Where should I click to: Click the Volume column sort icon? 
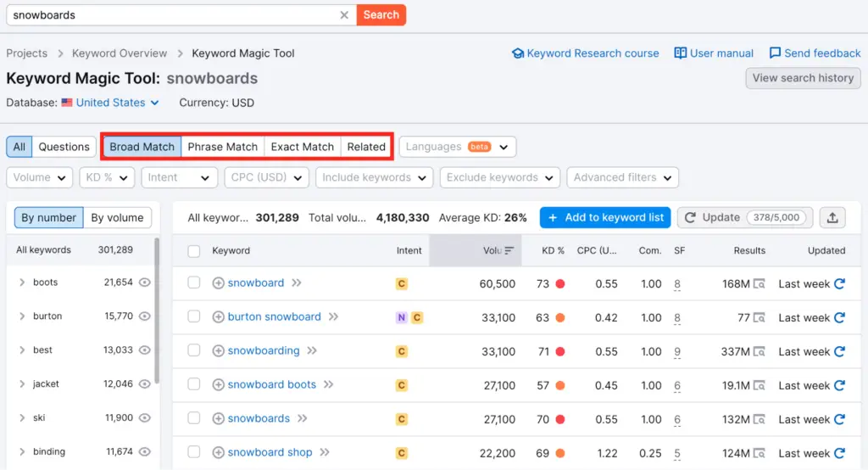tap(509, 251)
